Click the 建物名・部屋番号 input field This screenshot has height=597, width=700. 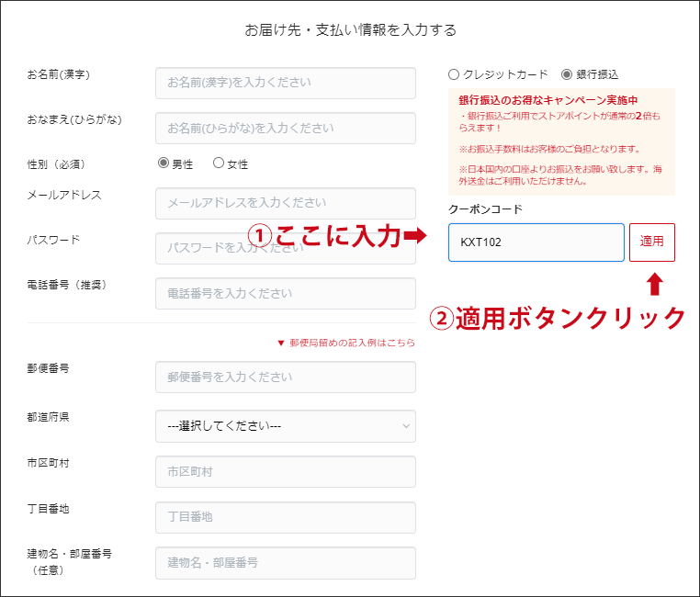click(x=286, y=563)
